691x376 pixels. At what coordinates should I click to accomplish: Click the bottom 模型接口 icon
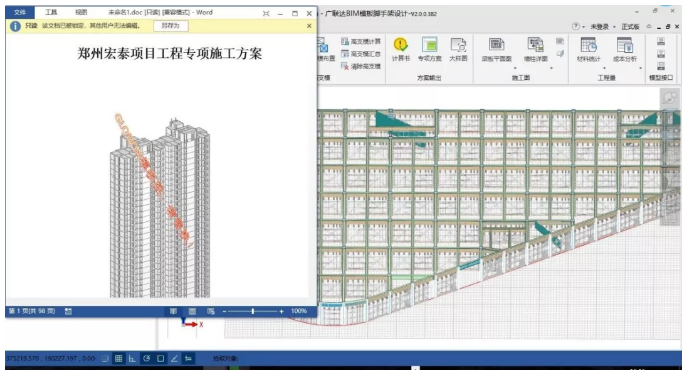[x=661, y=66]
